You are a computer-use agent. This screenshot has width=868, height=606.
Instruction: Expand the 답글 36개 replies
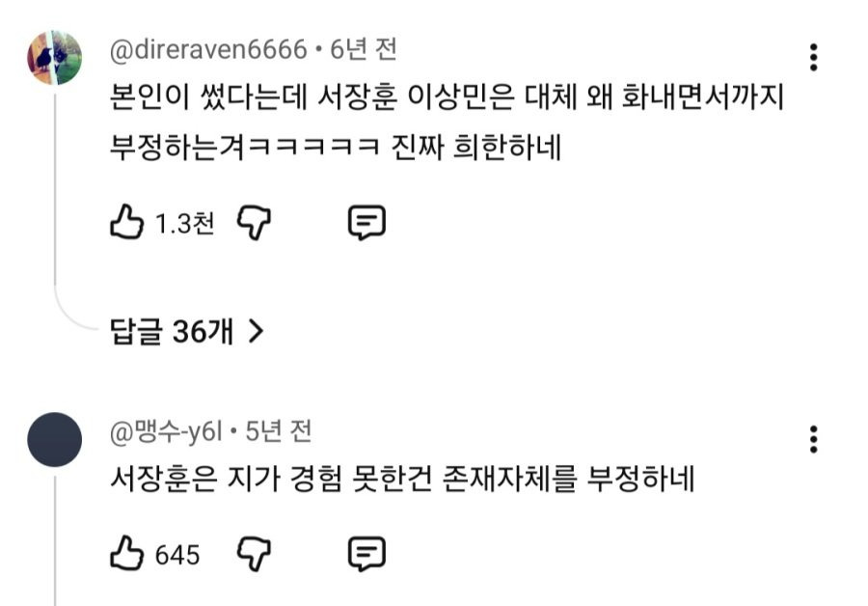pos(186,331)
